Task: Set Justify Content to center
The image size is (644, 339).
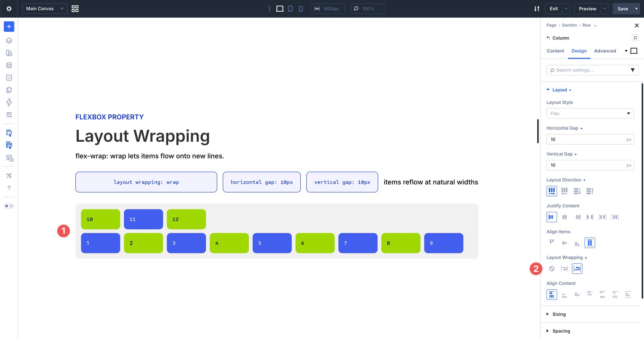Action: pyautogui.click(x=565, y=217)
